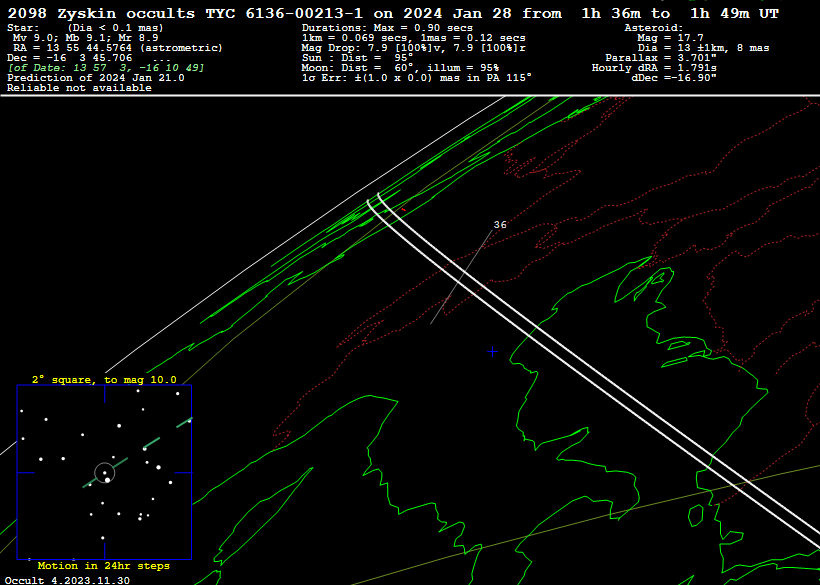Click the 'Asteroid:' heading
The image size is (820, 585).
[654, 28]
